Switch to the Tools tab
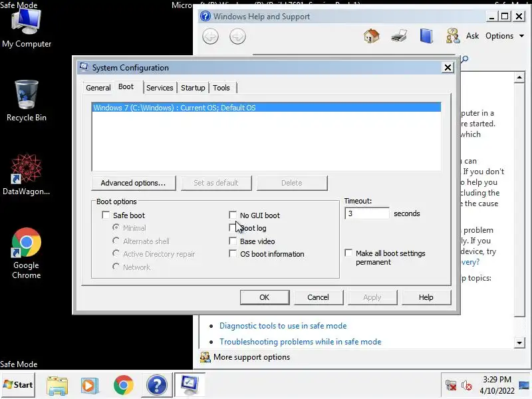 (x=221, y=88)
